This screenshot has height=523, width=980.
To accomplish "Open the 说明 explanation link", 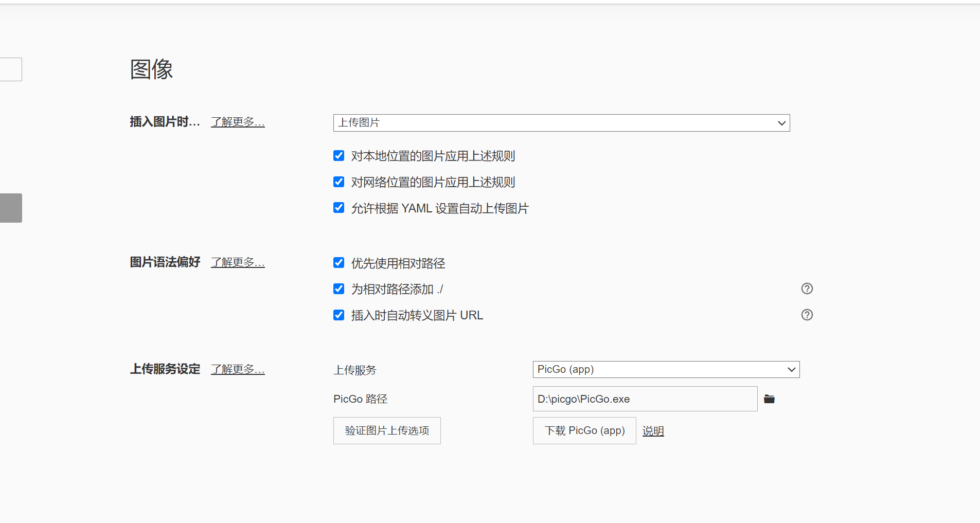I will (653, 431).
